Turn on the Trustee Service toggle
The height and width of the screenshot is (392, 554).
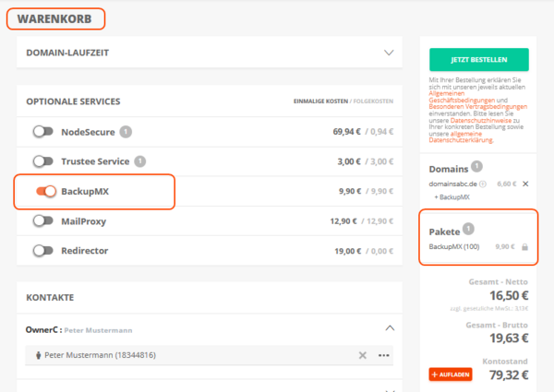(43, 161)
